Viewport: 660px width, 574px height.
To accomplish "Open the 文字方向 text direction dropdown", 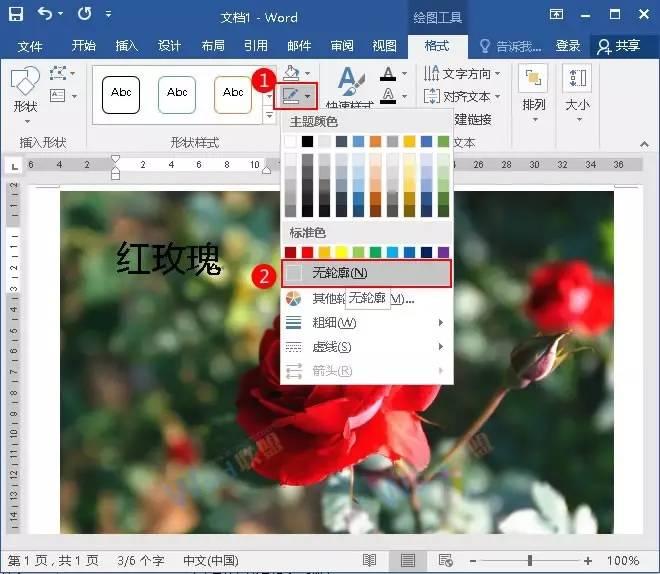I will 462,74.
